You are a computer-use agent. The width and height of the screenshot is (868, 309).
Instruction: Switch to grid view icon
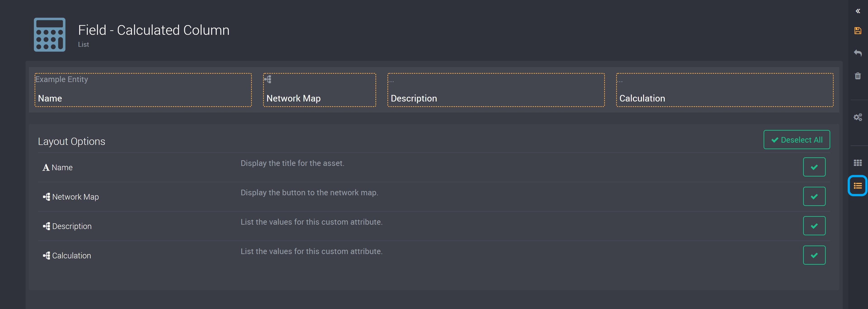[858, 163]
